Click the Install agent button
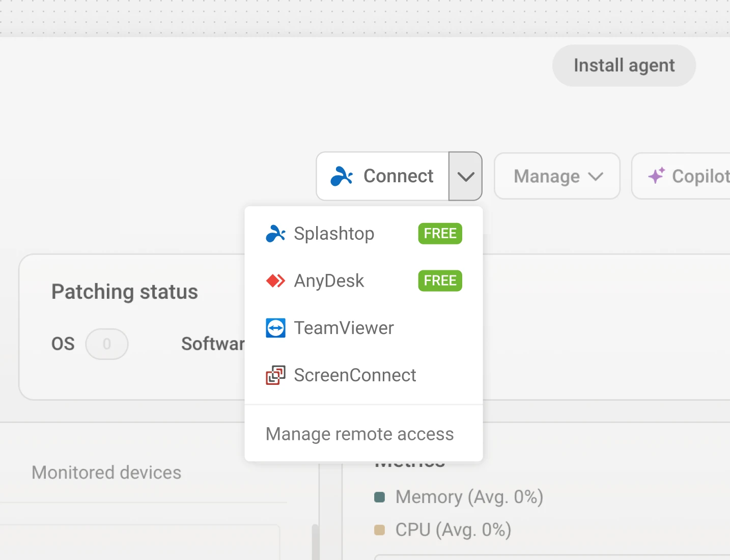The height and width of the screenshot is (560, 730). click(624, 66)
